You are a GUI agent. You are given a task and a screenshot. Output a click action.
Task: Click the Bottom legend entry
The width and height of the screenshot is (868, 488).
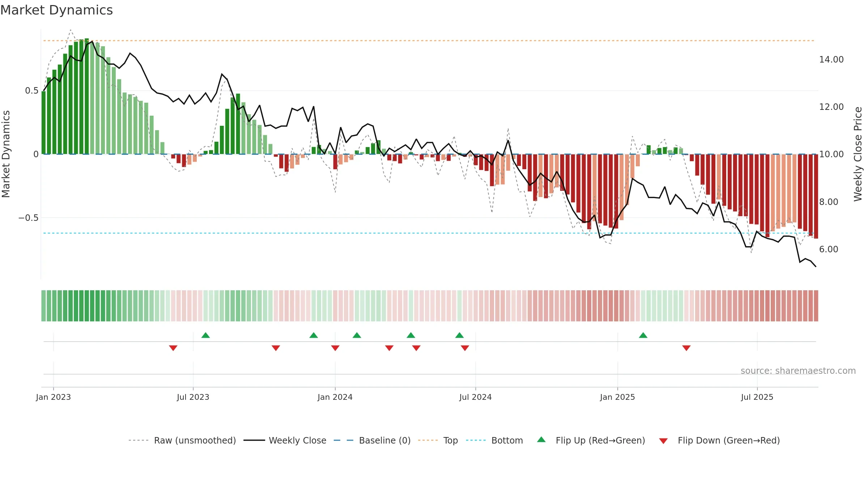point(494,440)
